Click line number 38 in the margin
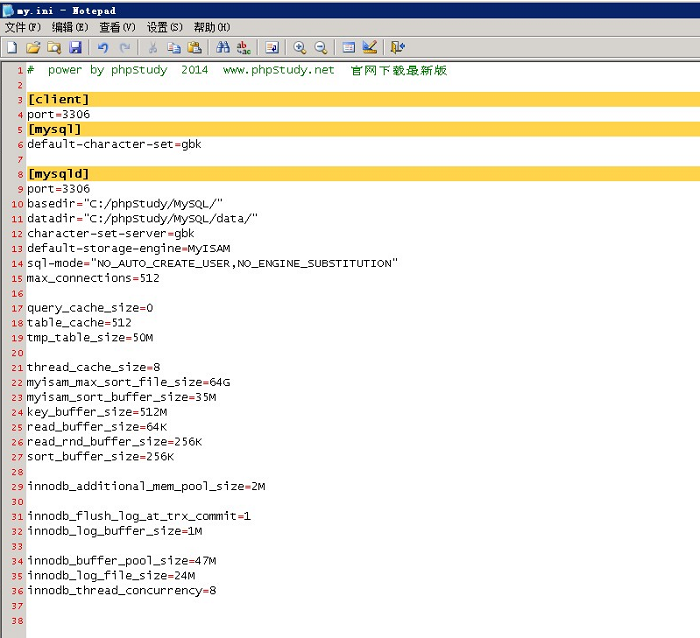Image resolution: width=700 pixels, height=638 pixels. click(x=17, y=621)
